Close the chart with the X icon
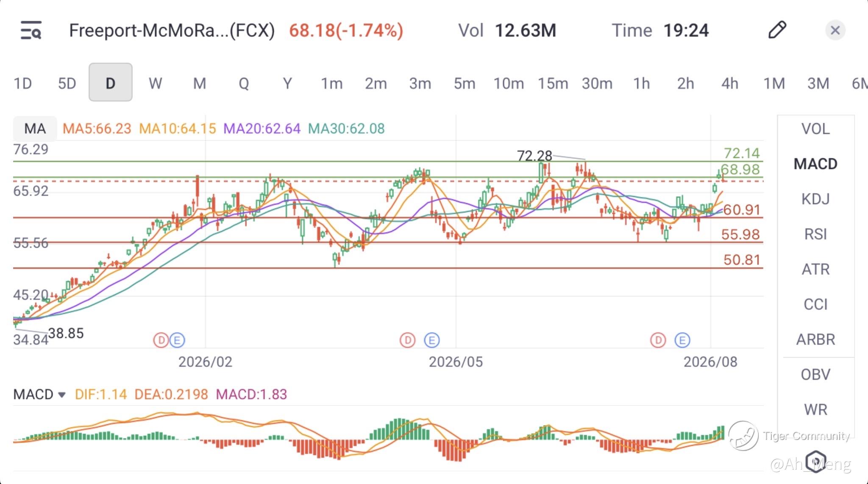 point(835,30)
